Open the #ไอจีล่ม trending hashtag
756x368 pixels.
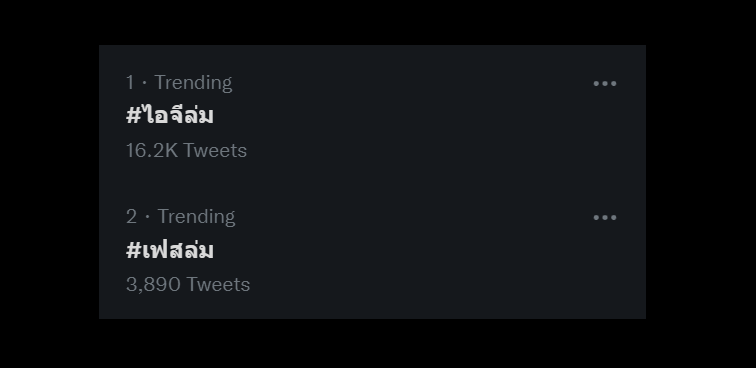pos(169,115)
